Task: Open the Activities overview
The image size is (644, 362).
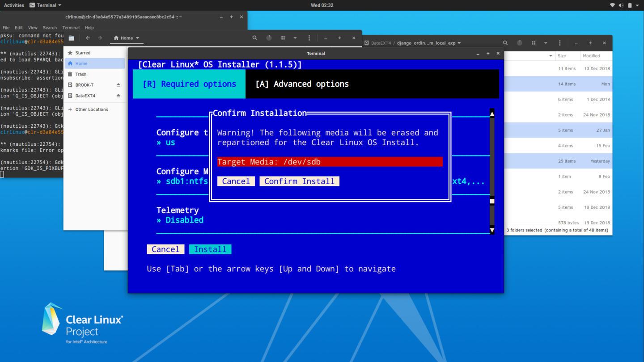Action: pos(14,5)
